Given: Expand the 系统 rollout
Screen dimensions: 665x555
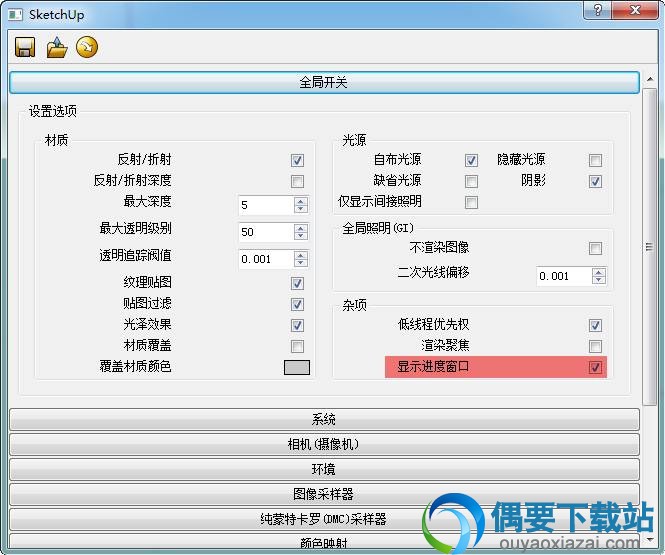Looking at the screenshot, I should [324, 420].
